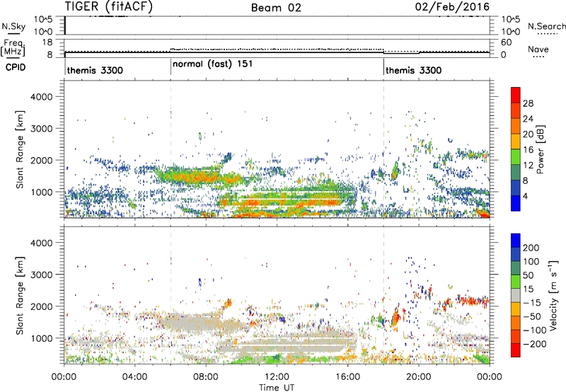Click the 60 tick on right Nave axis

click(506, 42)
